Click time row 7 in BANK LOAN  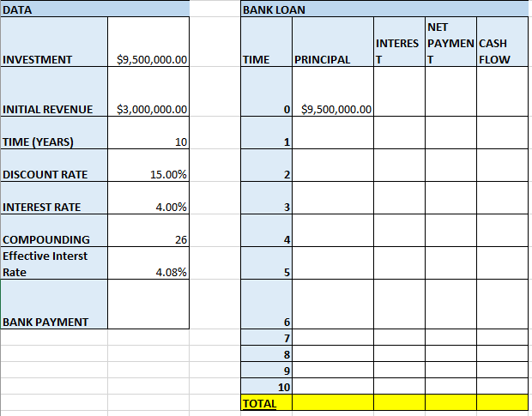point(266,337)
